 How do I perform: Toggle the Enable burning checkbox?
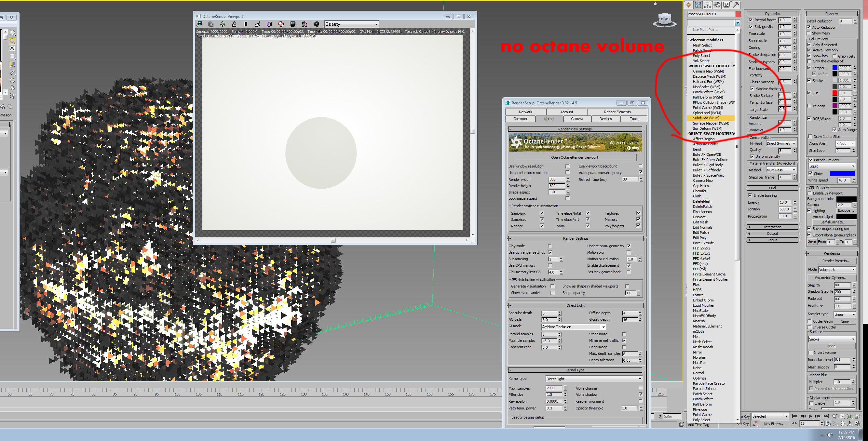tap(750, 195)
